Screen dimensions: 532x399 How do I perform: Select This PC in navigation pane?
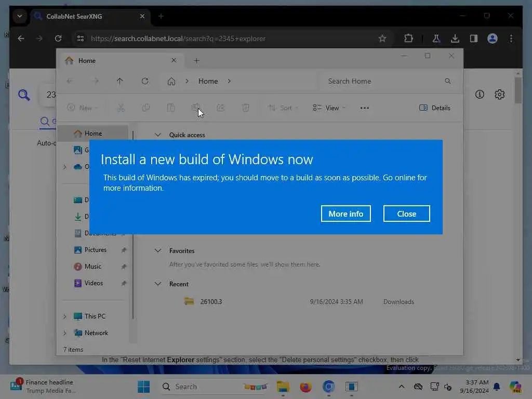(95, 316)
